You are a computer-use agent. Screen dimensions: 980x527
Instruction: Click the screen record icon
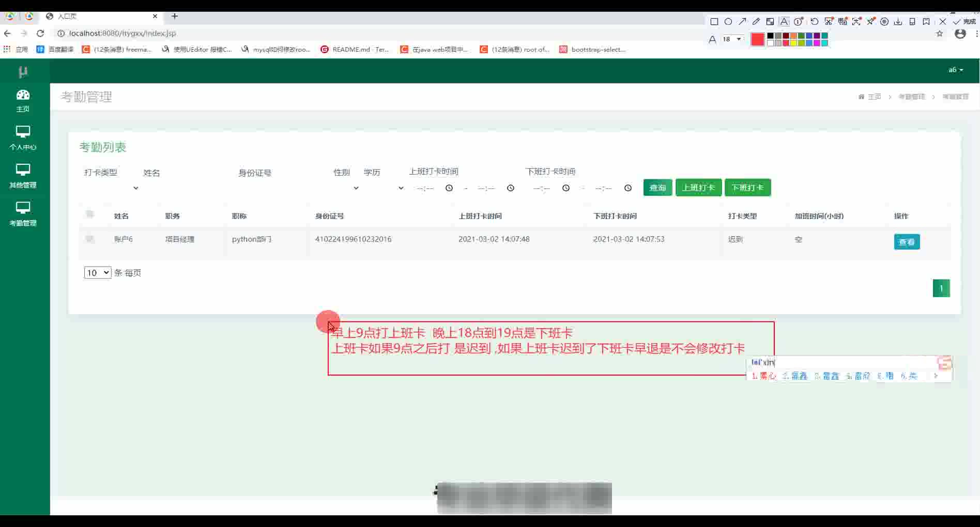click(884, 22)
